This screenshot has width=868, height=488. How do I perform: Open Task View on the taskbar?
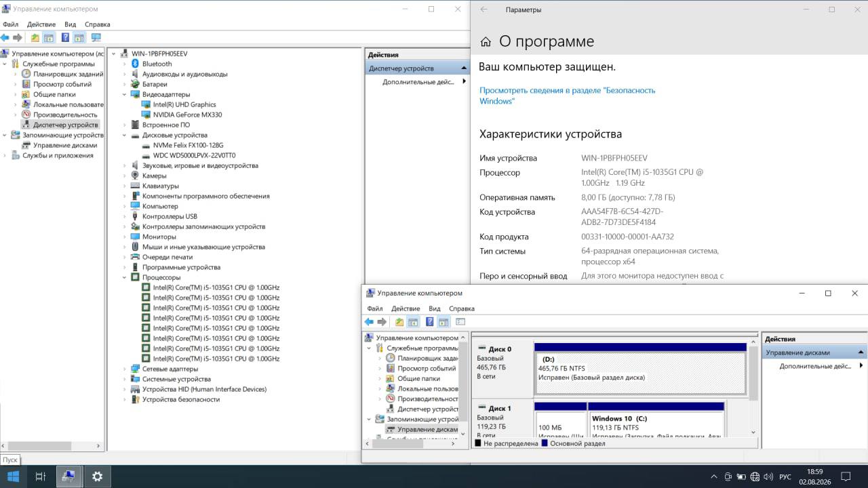tap(40, 476)
